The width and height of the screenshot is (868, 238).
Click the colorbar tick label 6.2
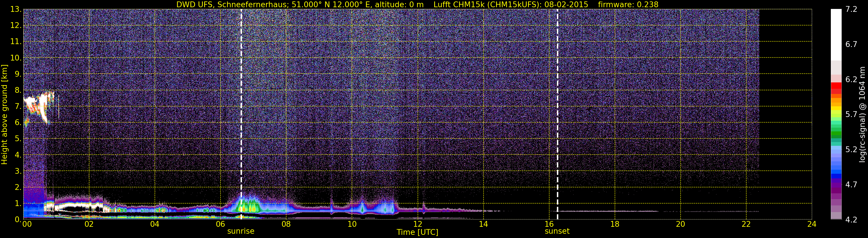851,79
